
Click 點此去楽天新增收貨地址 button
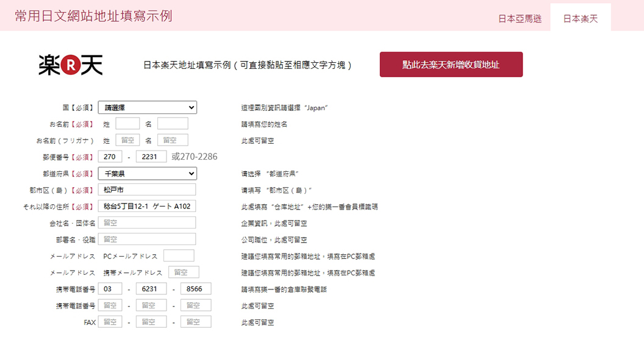click(451, 65)
